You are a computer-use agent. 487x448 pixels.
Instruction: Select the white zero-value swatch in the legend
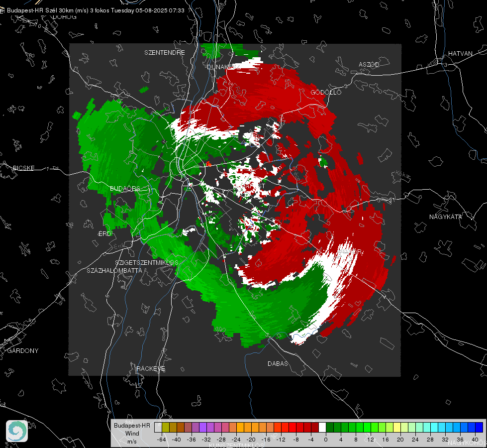[x=322, y=428]
